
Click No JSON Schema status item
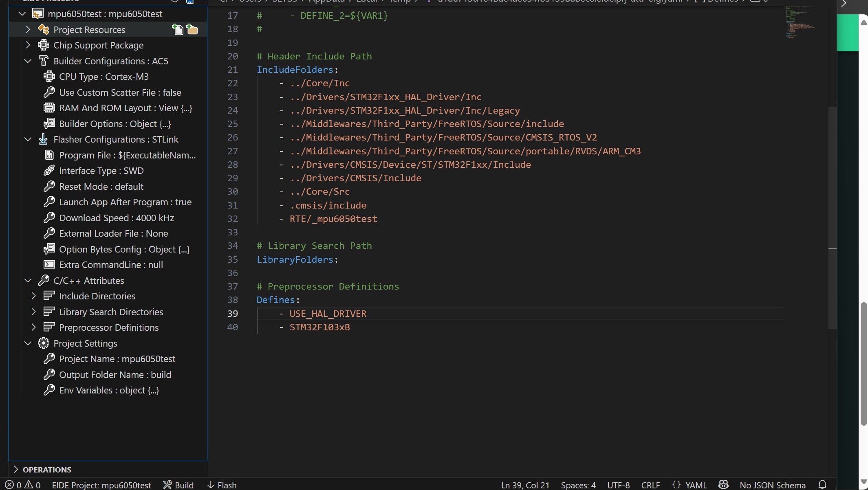[773, 485]
